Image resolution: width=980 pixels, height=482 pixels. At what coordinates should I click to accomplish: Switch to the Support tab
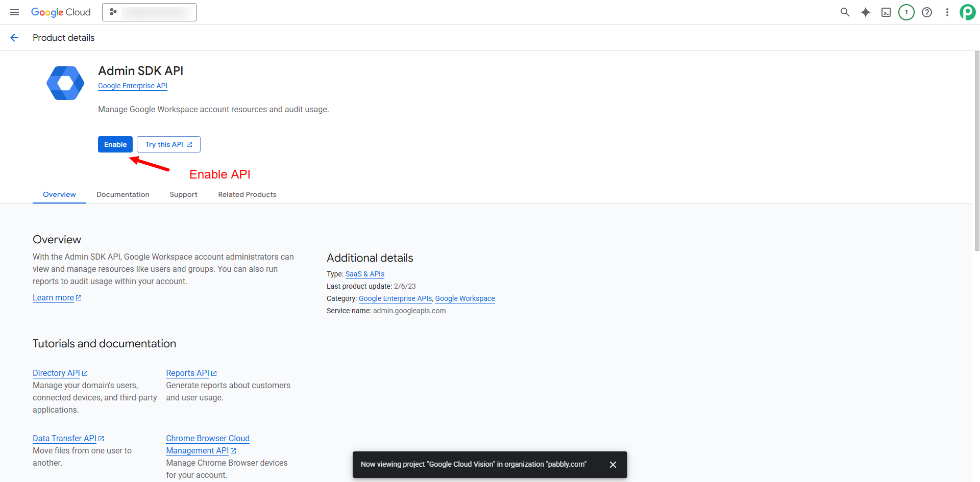point(183,194)
